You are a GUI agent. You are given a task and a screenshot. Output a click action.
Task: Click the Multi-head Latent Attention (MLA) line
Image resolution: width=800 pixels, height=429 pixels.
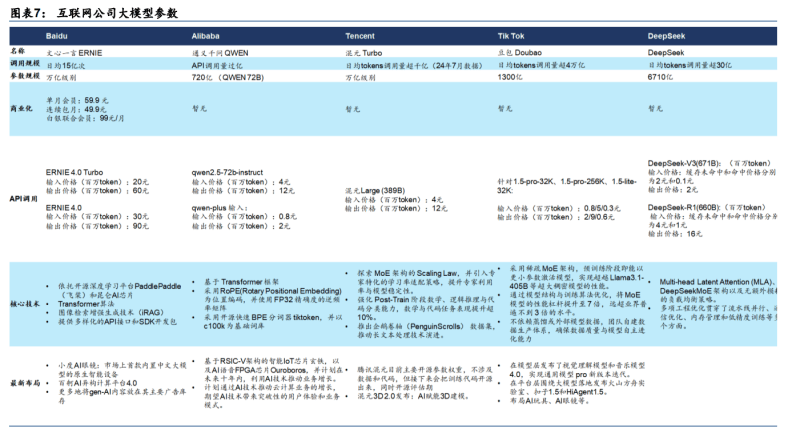coord(718,282)
